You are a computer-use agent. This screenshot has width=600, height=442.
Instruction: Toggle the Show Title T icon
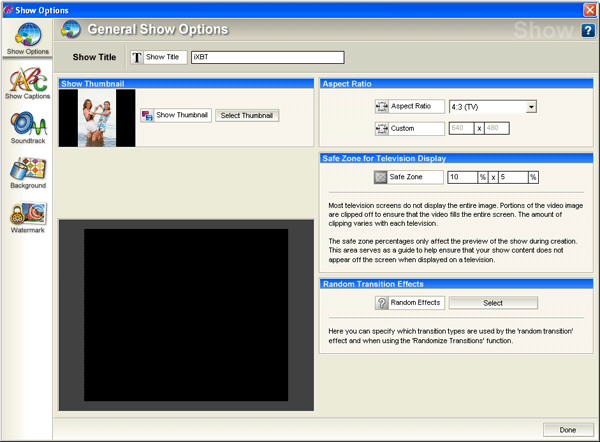point(137,57)
